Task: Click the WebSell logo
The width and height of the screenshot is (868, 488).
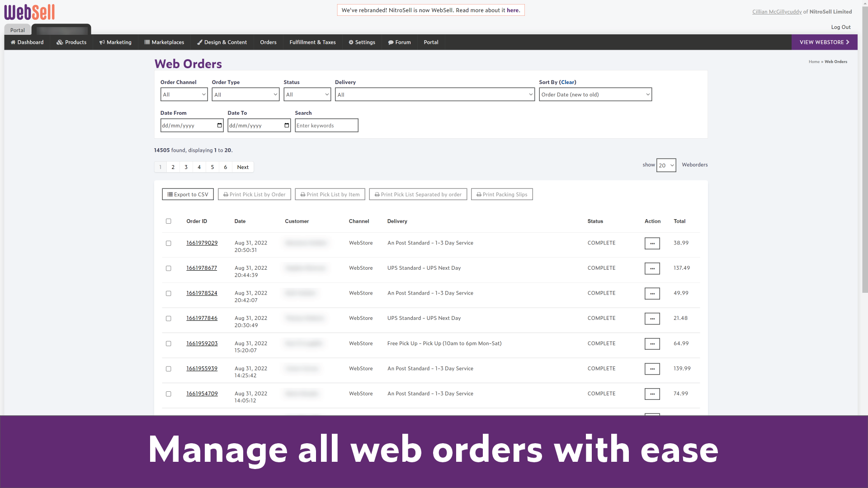Action: pyautogui.click(x=28, y=12)
